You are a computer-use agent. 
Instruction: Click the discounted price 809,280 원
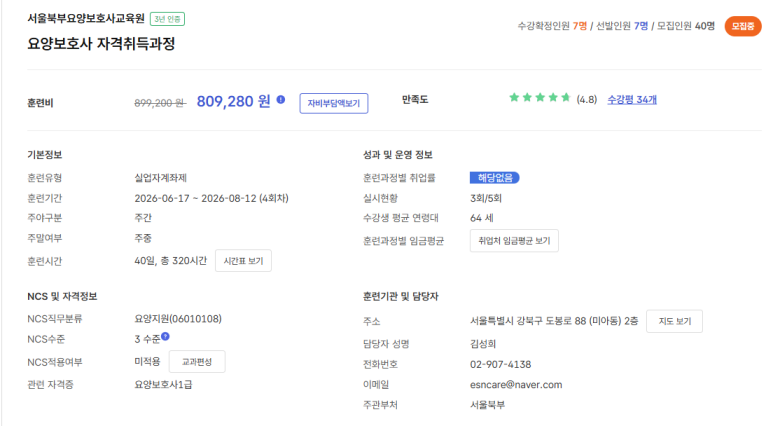coord(233,102)
